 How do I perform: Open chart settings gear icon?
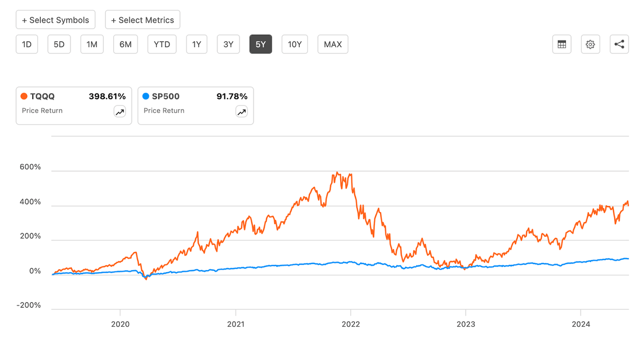tap(590, 44)
